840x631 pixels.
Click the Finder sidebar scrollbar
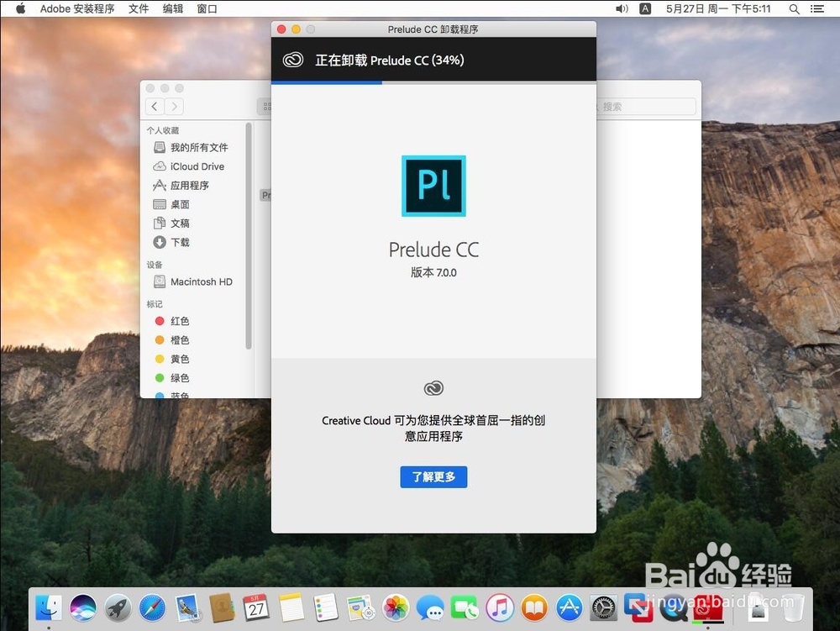[x=249, y=236]
